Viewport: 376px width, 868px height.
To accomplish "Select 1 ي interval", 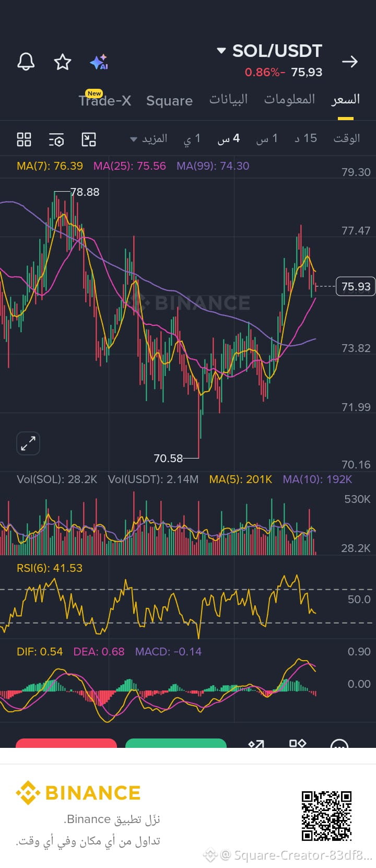I will pos(192,138).
